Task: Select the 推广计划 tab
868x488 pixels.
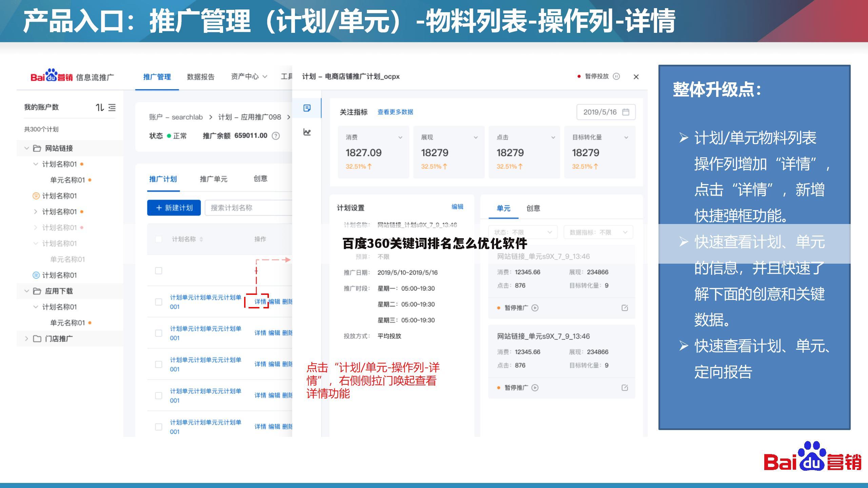Action: click(163, 179)
